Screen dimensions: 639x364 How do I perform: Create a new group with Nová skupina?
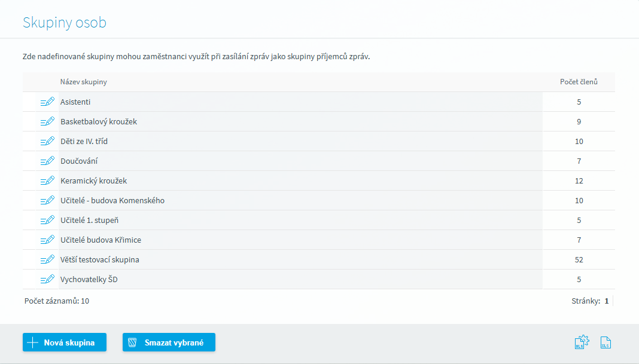[x=65, y=342]
